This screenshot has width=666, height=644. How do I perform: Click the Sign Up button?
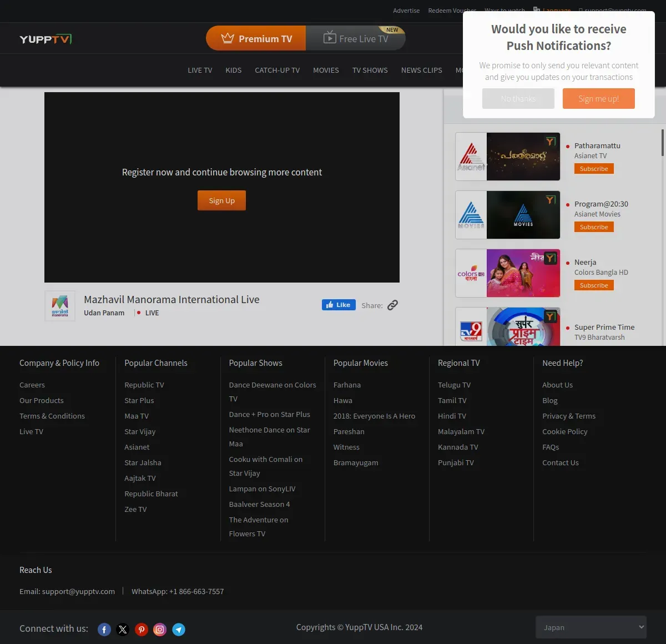tap(221, 200)
